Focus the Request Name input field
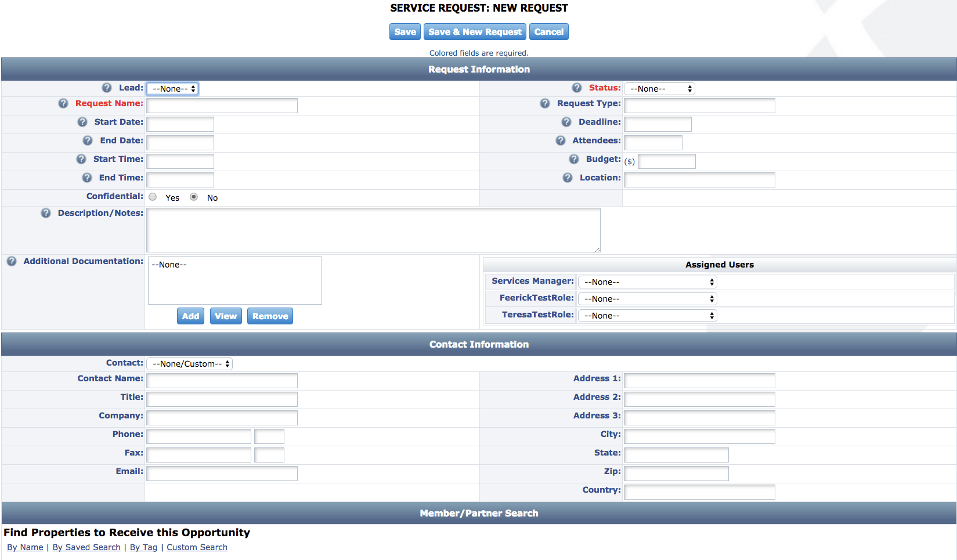 [x=222, y=106]
